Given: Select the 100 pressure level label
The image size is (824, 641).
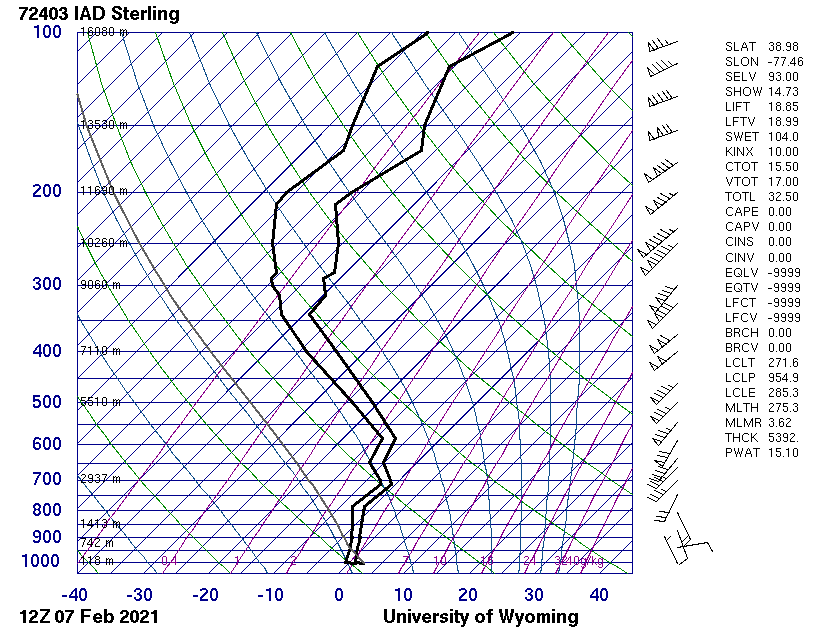Looking at the screenshot, I should point(47,32).
